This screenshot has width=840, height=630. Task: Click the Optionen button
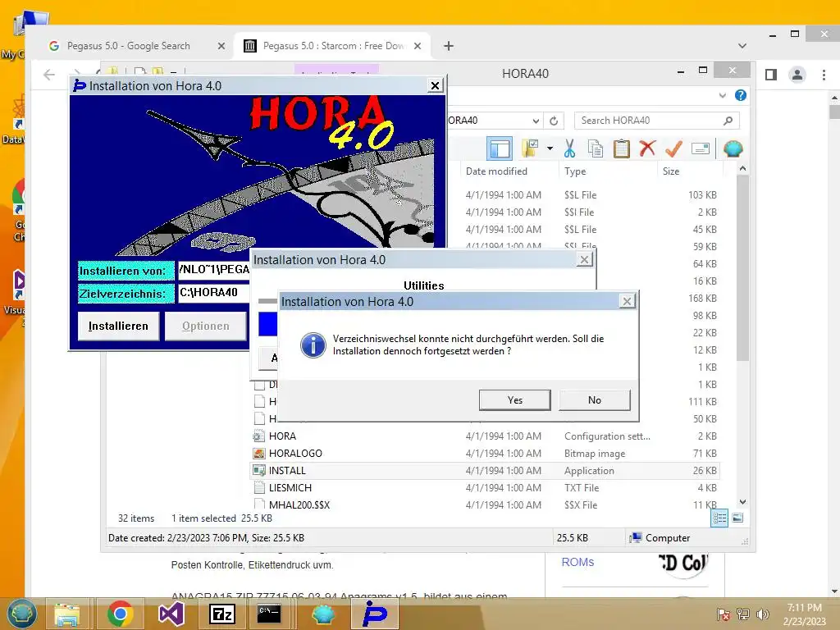206,326
